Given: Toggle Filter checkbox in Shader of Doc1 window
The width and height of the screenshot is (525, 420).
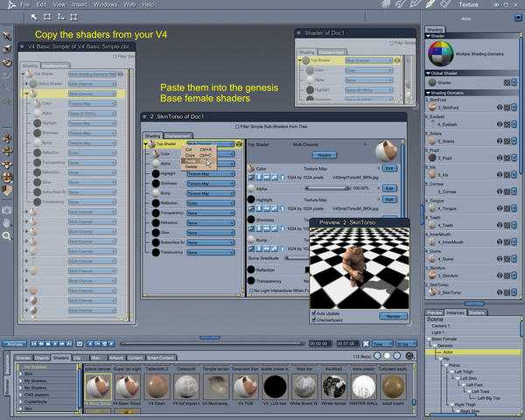Looking at the screenshot, I should click(391, 43).
